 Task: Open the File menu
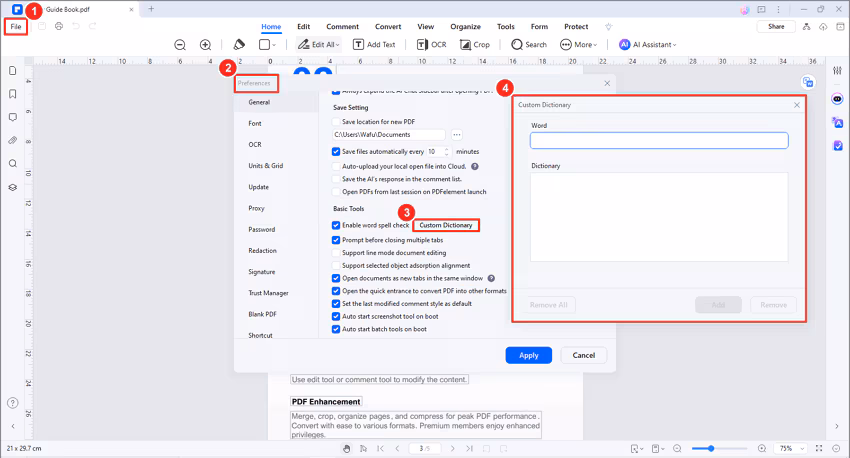point(16,27)
